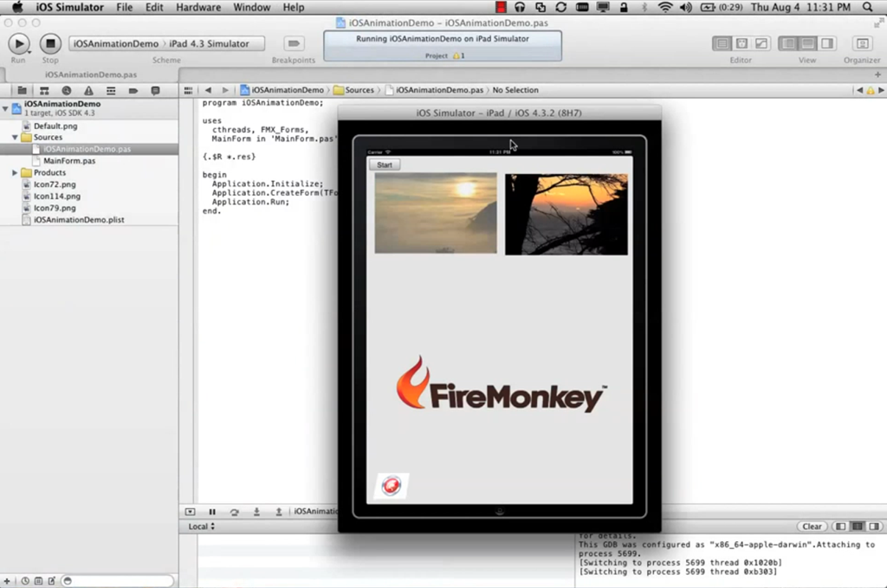Select iOSAnimationDemo.pas in the navigator
This screenshot has height=588, width=887.
(x=89, y=149)
